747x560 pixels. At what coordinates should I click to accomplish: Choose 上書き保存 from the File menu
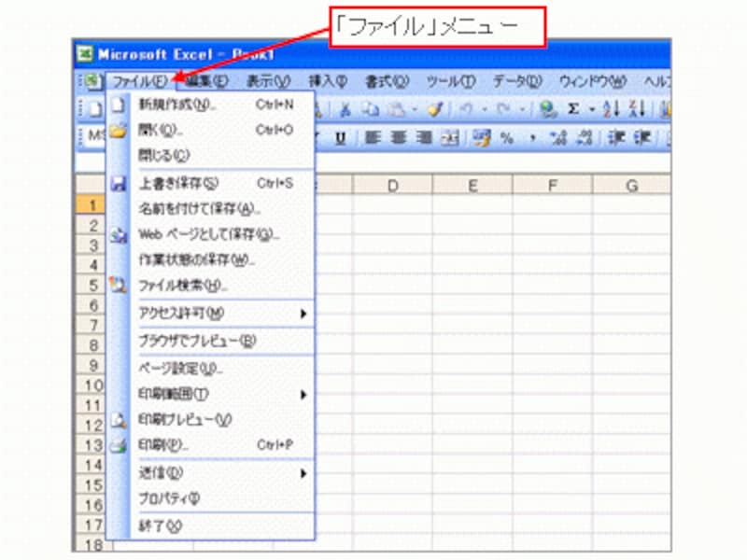211,183
